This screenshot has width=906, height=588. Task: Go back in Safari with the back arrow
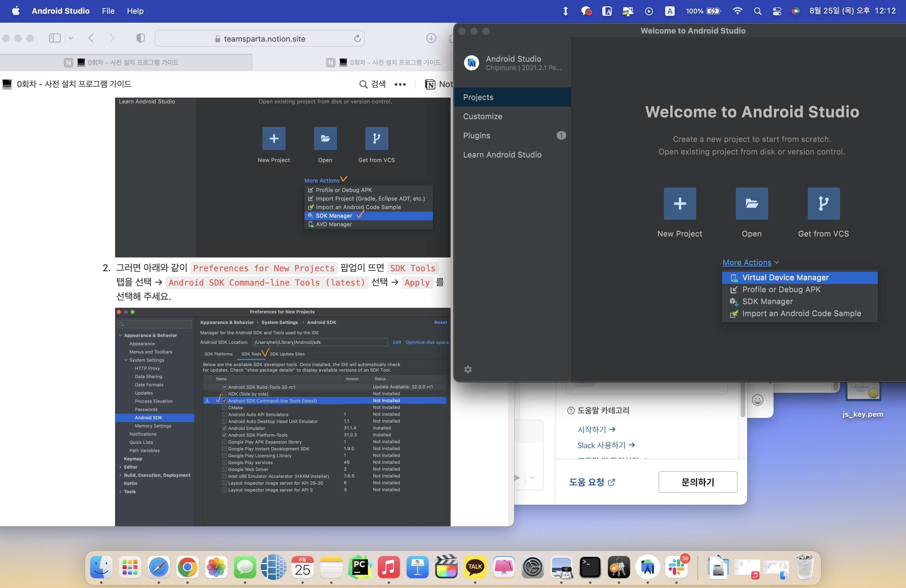coord(91,38)
